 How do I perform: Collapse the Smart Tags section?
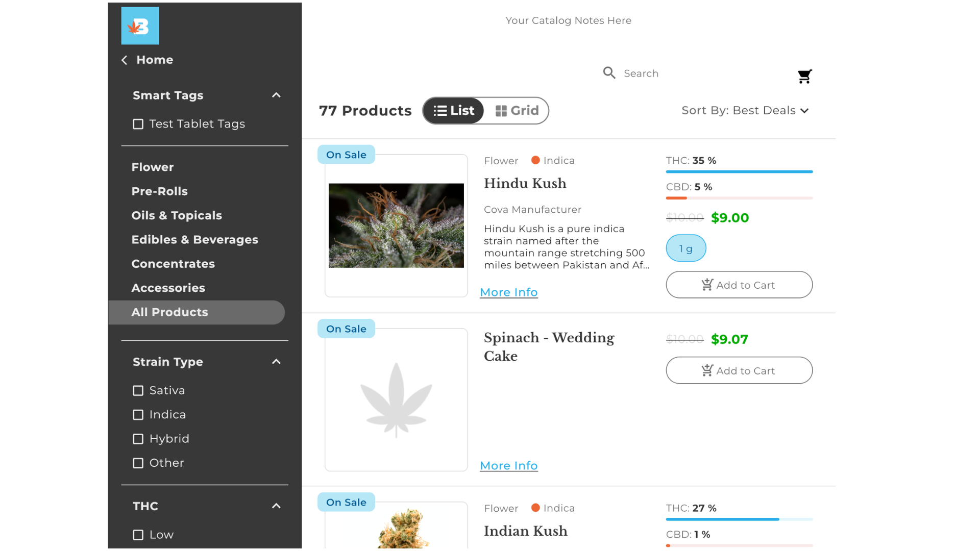coord(276,95)
